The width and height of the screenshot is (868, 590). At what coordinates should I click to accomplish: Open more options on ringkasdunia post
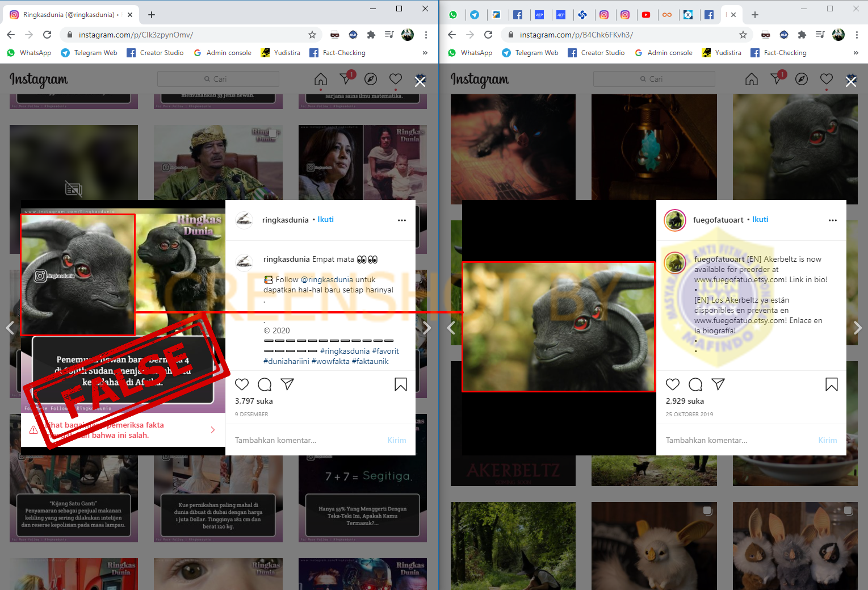coord(402,220)
